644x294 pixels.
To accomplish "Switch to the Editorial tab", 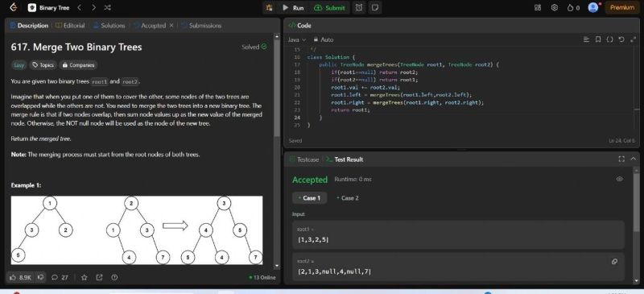I will coord(70,26).
